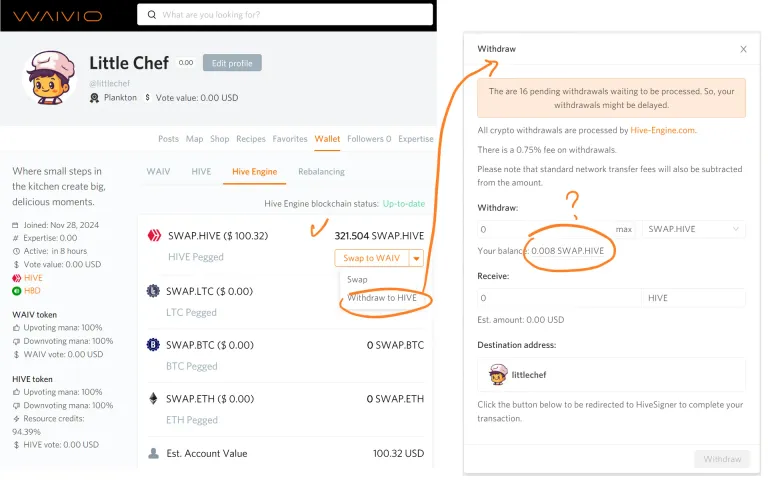Expand the Swap to WAIV dropdown arrow
The image size is (768, 480).
click(x=416, y=258)
